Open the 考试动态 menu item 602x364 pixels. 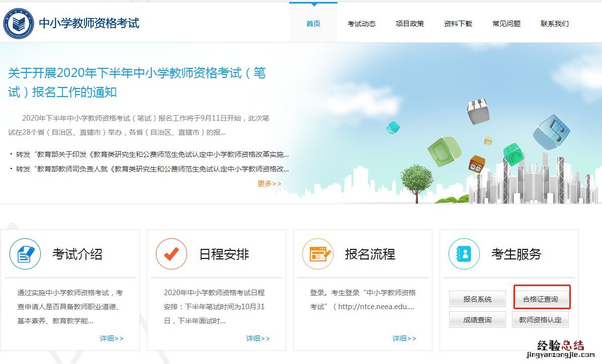pyautogui.click(x=362, y=24)
